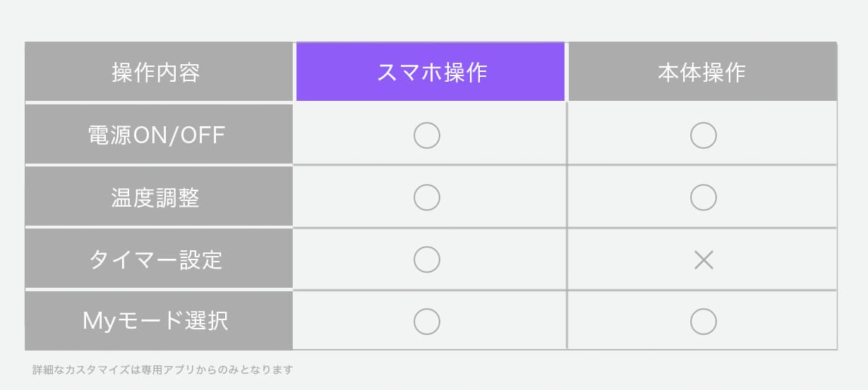Click the footnote about 専用アプリ customization
This screenshot has width=868, height=390.
(x=162, y=369)
